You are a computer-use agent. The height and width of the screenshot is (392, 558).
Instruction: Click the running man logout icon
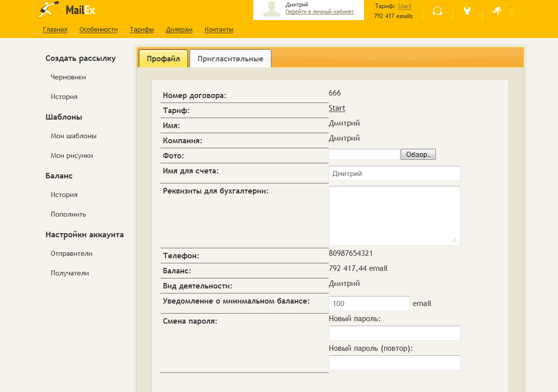[x=497, y=11]
